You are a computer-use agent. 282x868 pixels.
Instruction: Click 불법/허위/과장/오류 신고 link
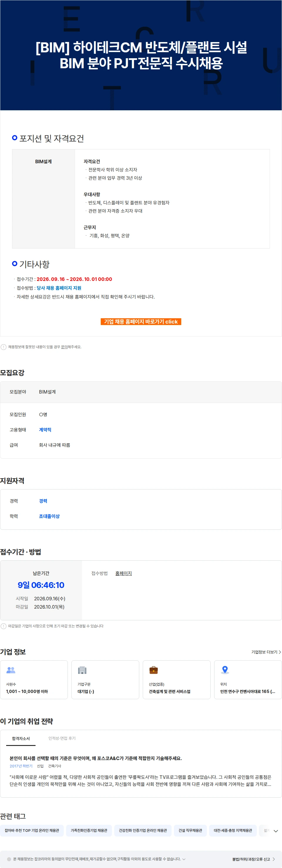[251, 859]
